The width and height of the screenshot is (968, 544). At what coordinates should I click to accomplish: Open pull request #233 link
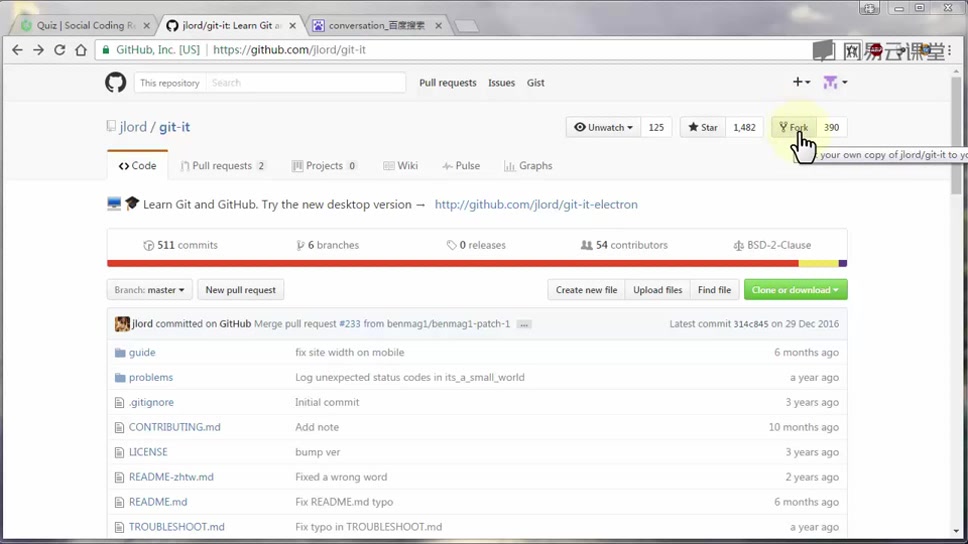coord(349,324)
